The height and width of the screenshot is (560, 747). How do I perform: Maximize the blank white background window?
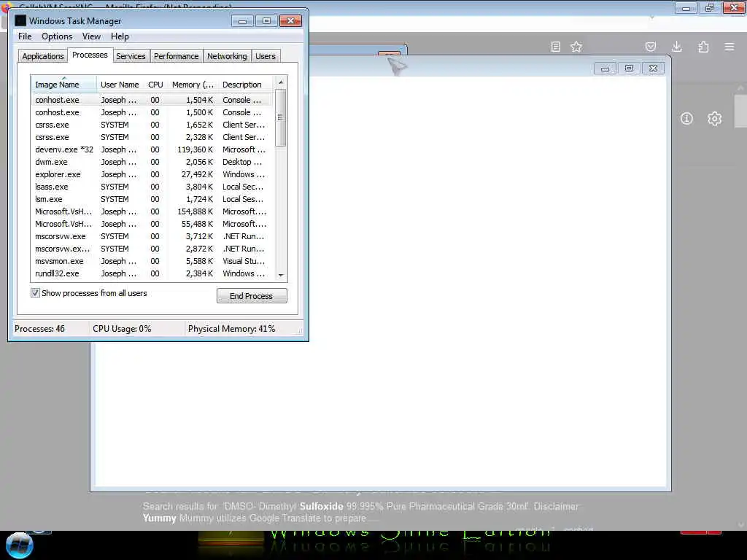point(629,69)
